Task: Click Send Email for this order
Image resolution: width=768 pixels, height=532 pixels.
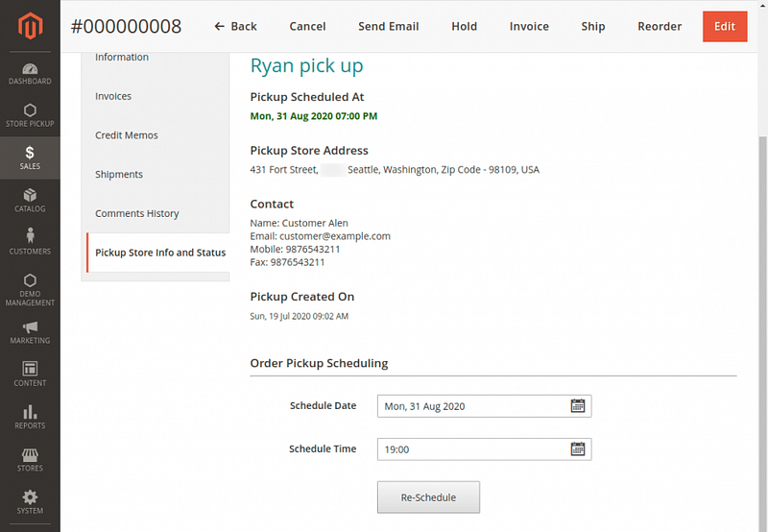Action: click(x=389, y=27)
